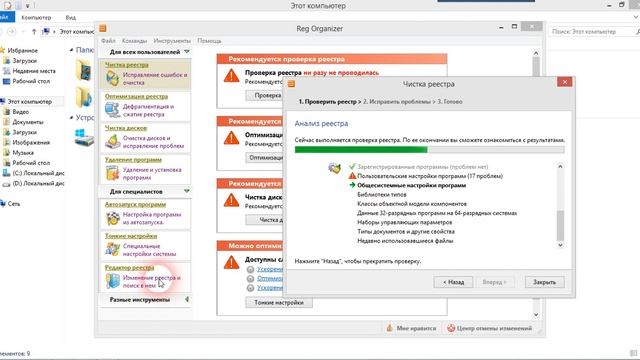Switch to Компьютер tab in Explorer ribbon
Screen dimensions: 640x360
pos(36,18)
